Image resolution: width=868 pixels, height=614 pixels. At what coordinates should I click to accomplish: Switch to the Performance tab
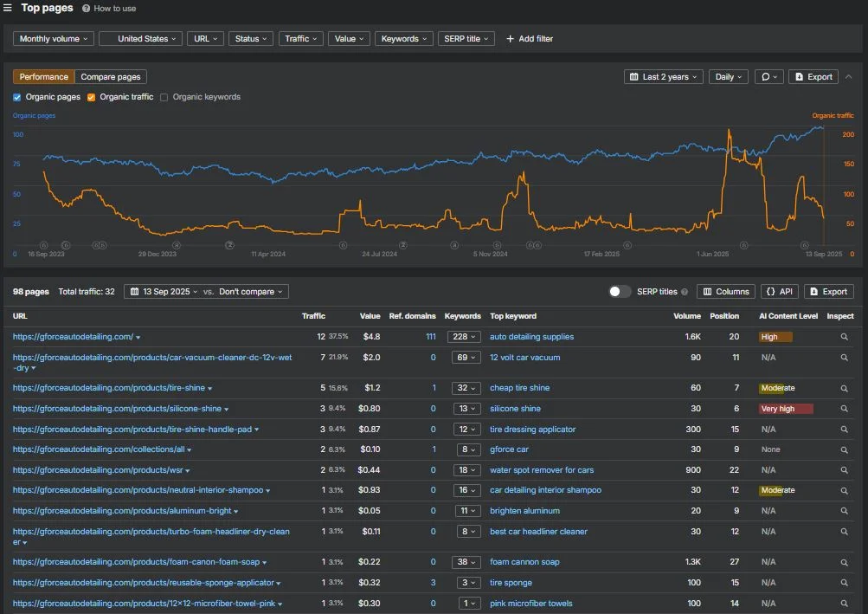coord(44,77)
